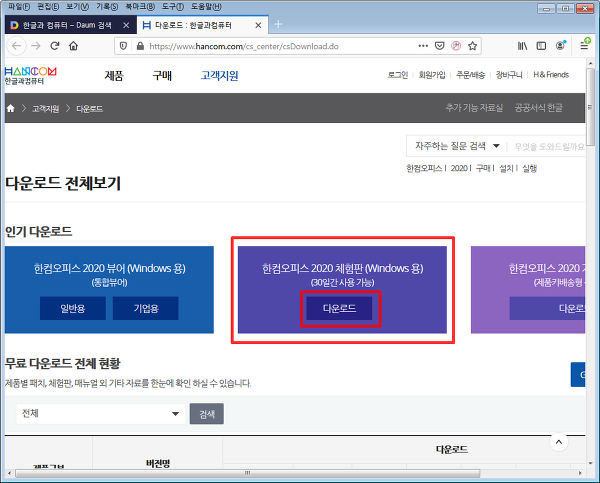Open the 파일(F) menu

click(19, 7)
